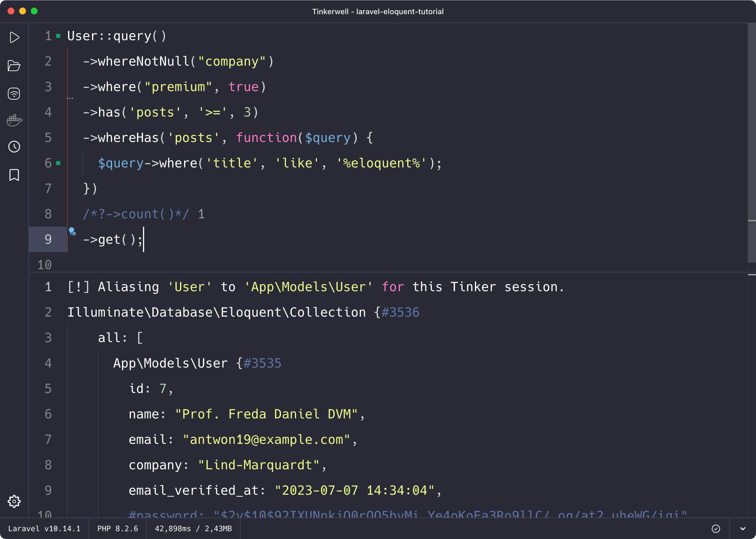Click line number 9 in the gutter

[x=48, y=239]
